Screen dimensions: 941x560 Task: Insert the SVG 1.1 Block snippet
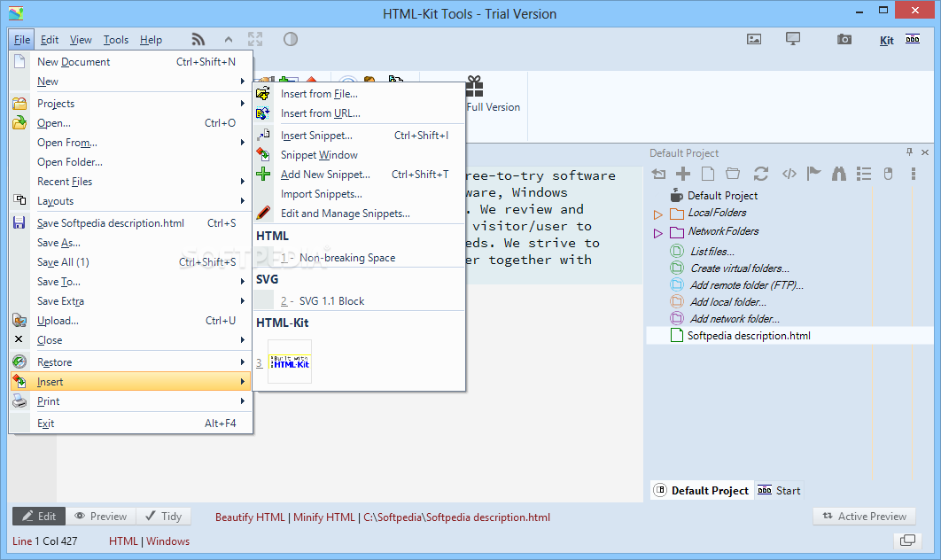[359, 300]
